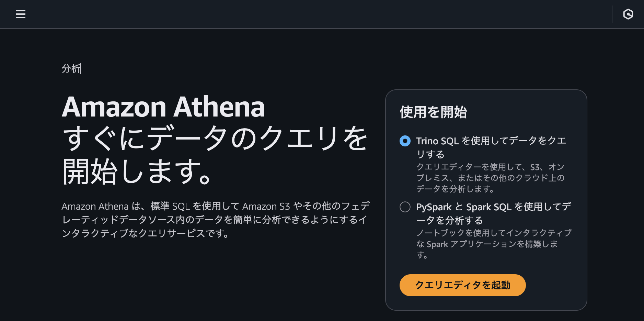The width and height of the screenshot is (644, 321).
Task: Enable the currently unselected PySpark radio button
Action: point(405,207)
